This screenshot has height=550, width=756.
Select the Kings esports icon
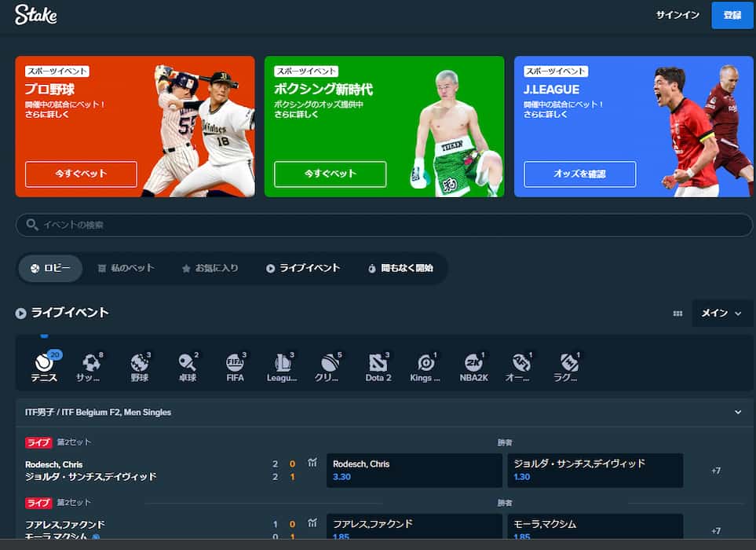425,367
